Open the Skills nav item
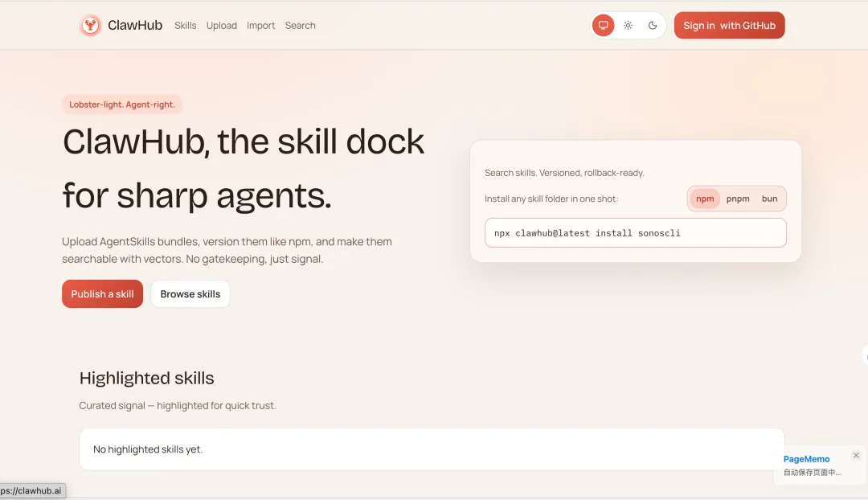868x500 pixels. (x=186, y=26)
